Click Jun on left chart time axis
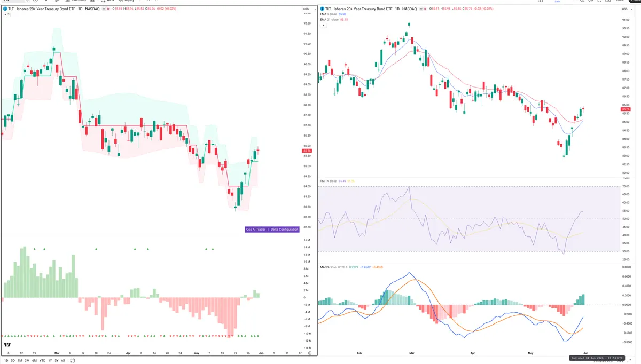This screenshot has height=364, width=641. [x=260, y=353]
